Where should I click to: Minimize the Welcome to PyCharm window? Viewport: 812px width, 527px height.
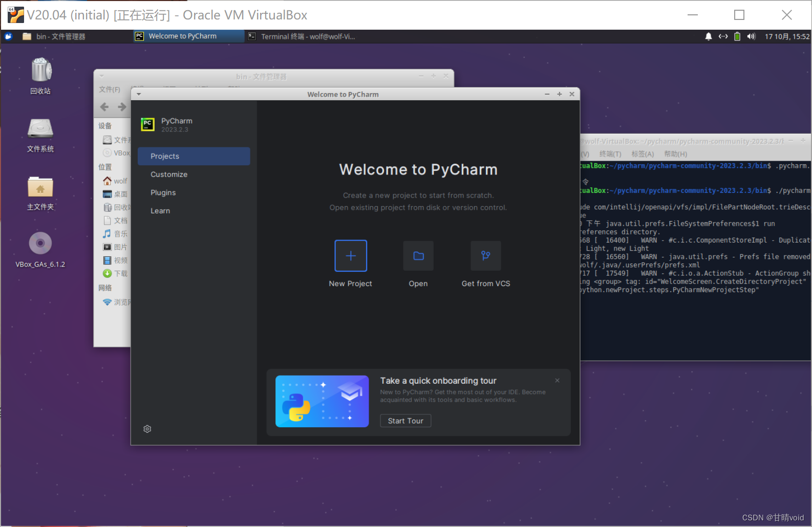[547, 94]
